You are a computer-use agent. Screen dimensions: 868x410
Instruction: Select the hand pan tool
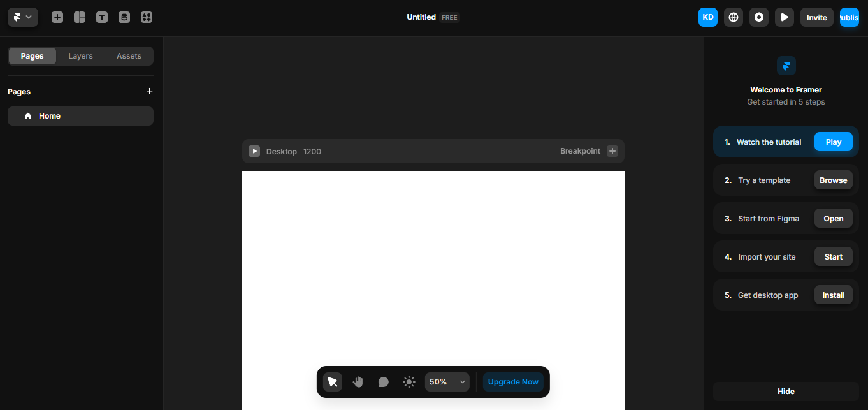pyautogui.click(x=358, y=382)
